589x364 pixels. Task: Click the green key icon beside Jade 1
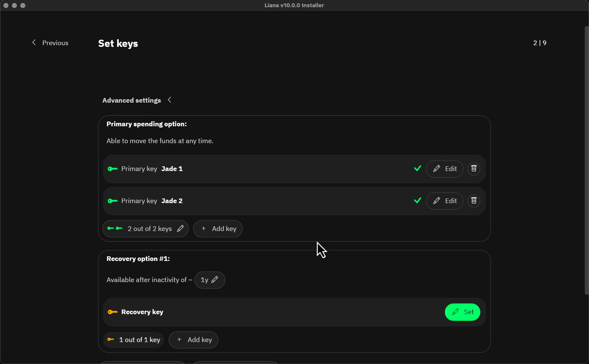coord(112,168)
